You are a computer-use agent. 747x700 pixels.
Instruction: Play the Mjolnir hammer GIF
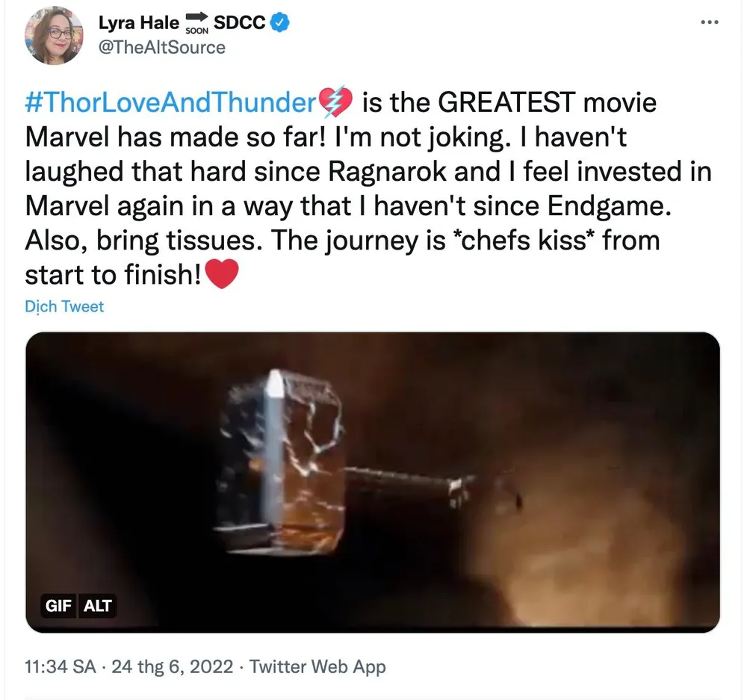click(x=373, y=482)
